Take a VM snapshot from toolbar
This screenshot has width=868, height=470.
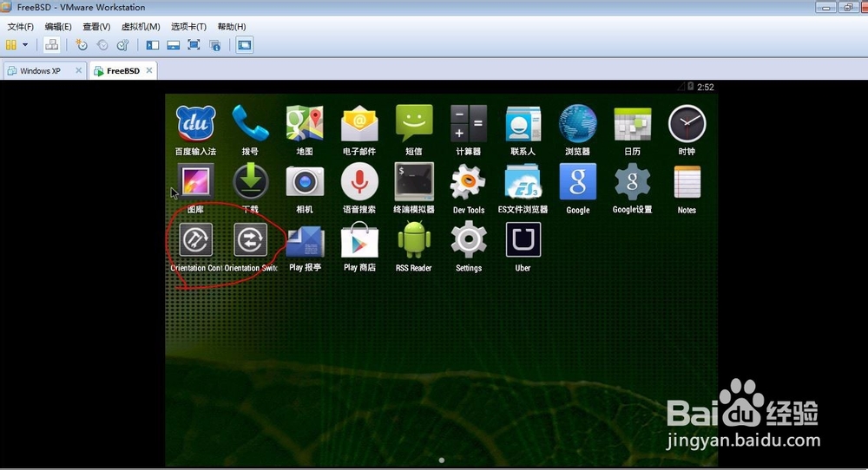click(82, 45)
